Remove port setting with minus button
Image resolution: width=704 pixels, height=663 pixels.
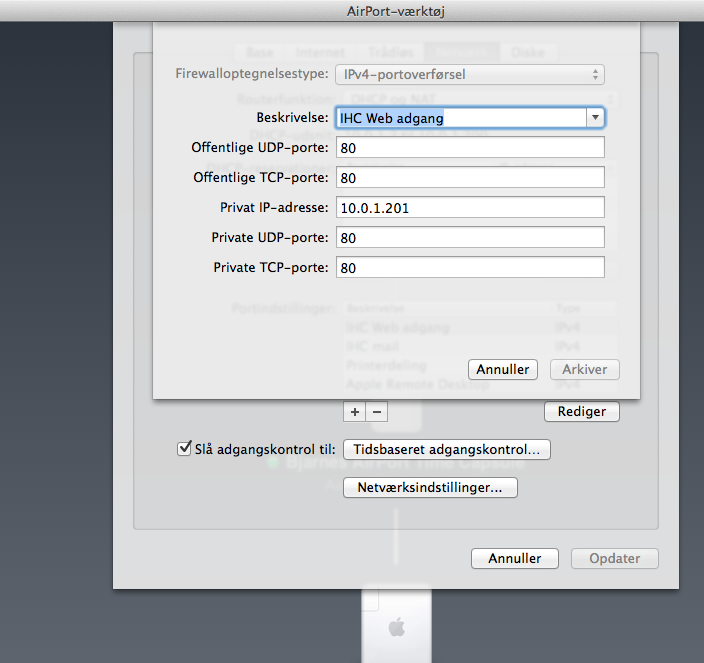click(x=377, y=412)
